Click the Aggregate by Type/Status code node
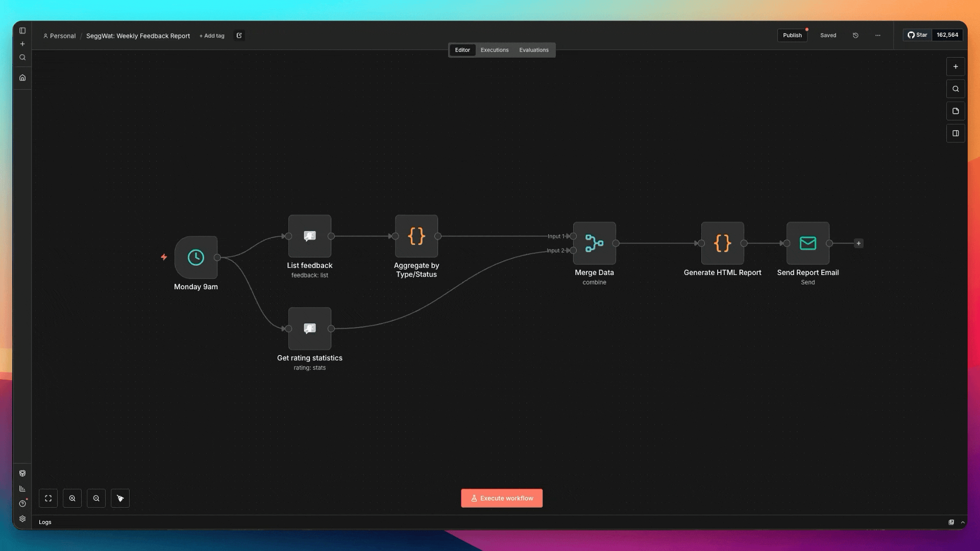 pos(416,236)
